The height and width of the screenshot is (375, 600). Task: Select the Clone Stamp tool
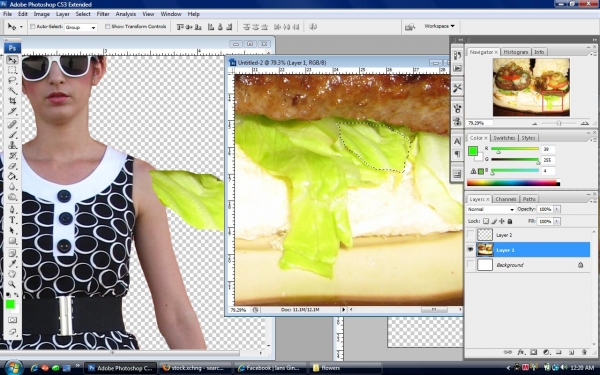pyautogui.click(x=12, y=145)
